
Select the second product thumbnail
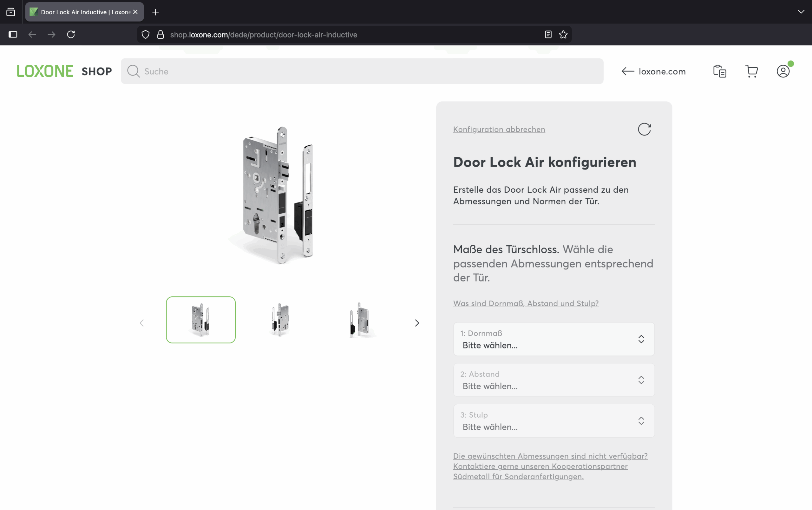click(280, 320)
